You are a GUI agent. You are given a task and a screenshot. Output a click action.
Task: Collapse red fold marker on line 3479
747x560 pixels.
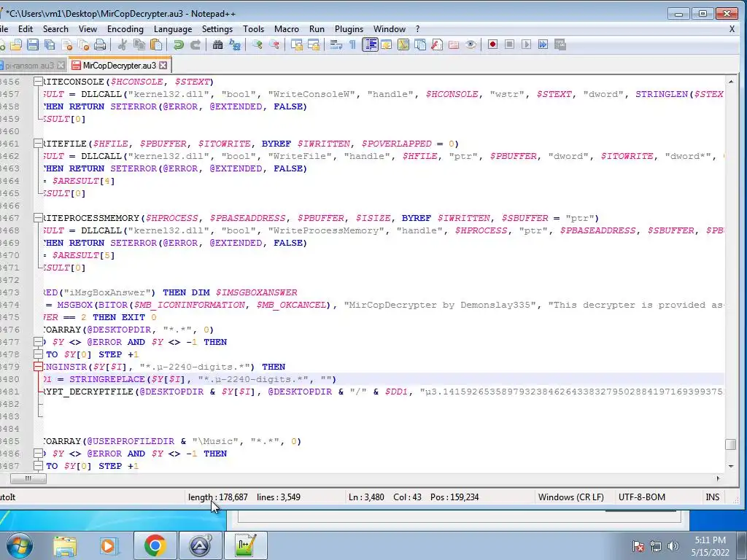(38, 367)
